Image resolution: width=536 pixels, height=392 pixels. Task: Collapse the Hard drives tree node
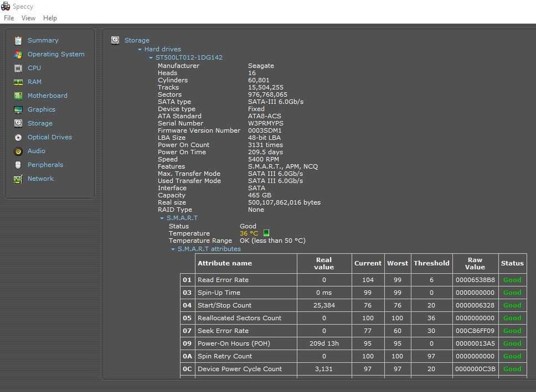pyautogui.click(x=140, y=49)
